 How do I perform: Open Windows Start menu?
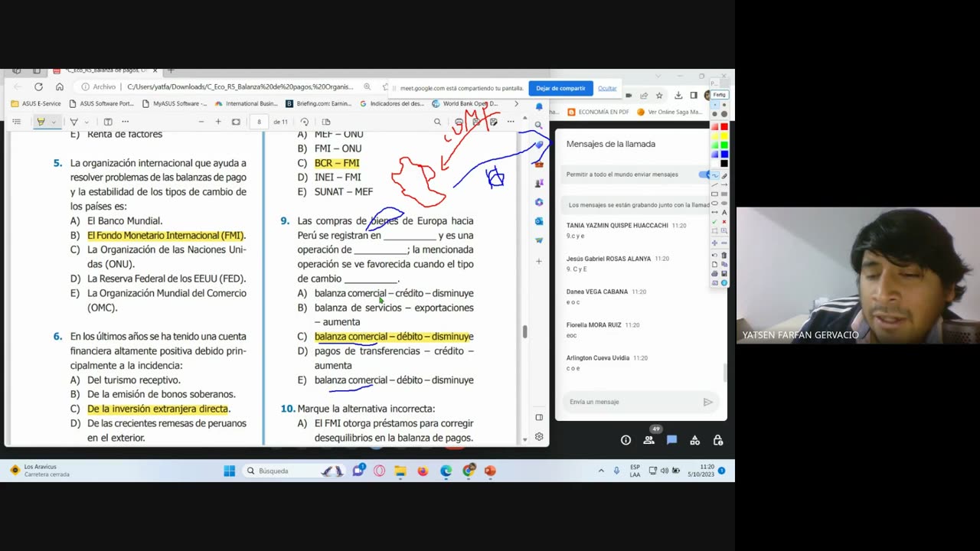tap(229, 471)
